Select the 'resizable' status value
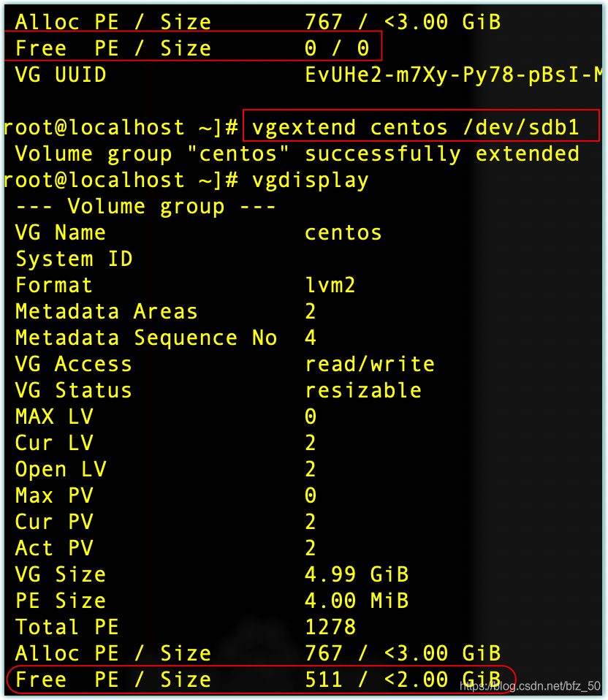This screenshot has height=700, width=608. (363, 391)
